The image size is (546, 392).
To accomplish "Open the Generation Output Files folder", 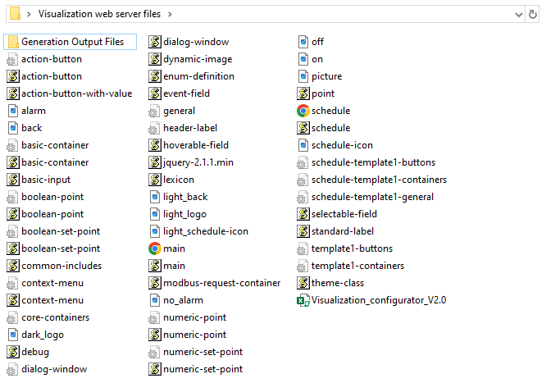I will point(72,42).
